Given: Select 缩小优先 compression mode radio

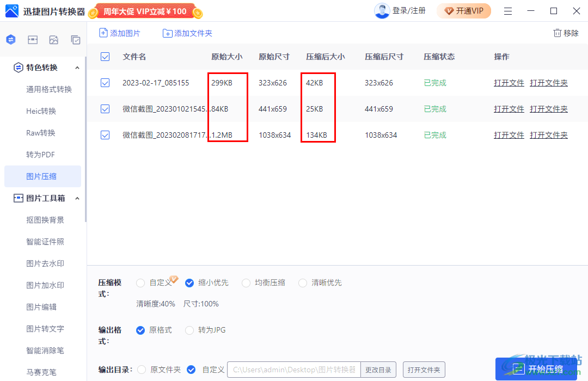Looking at the screenshot, I should (189, 283).
